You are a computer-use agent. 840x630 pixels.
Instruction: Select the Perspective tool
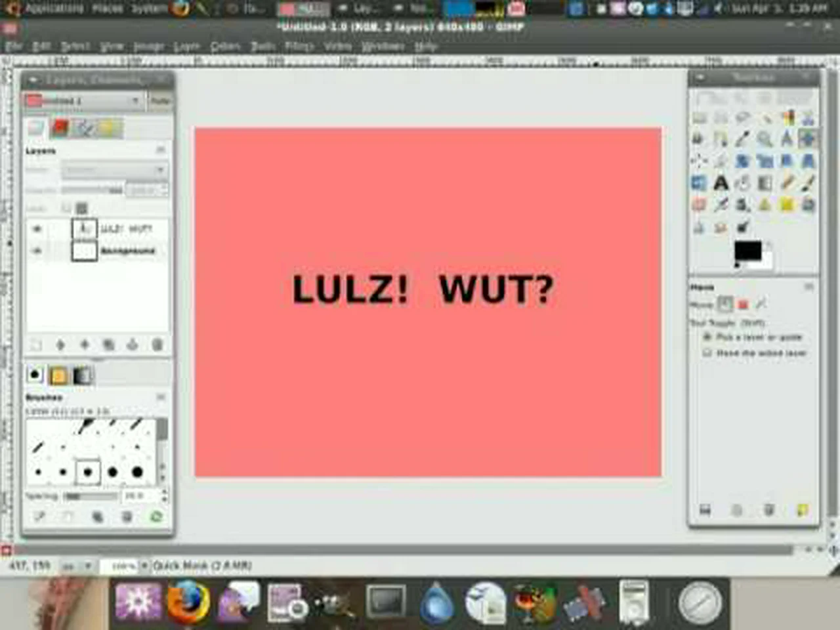pos(808,161)
